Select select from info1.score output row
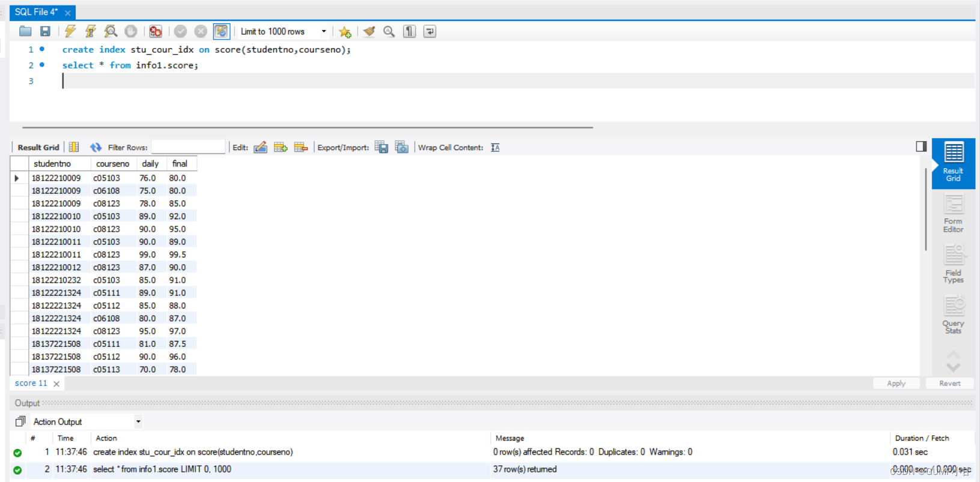 pos(492,469)
